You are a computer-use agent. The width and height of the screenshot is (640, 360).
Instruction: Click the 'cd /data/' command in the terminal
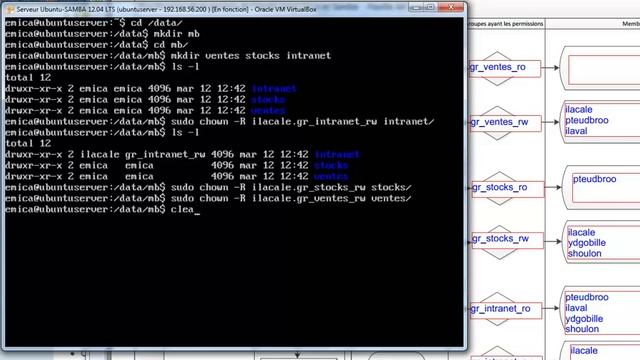(x=156, y=23)
